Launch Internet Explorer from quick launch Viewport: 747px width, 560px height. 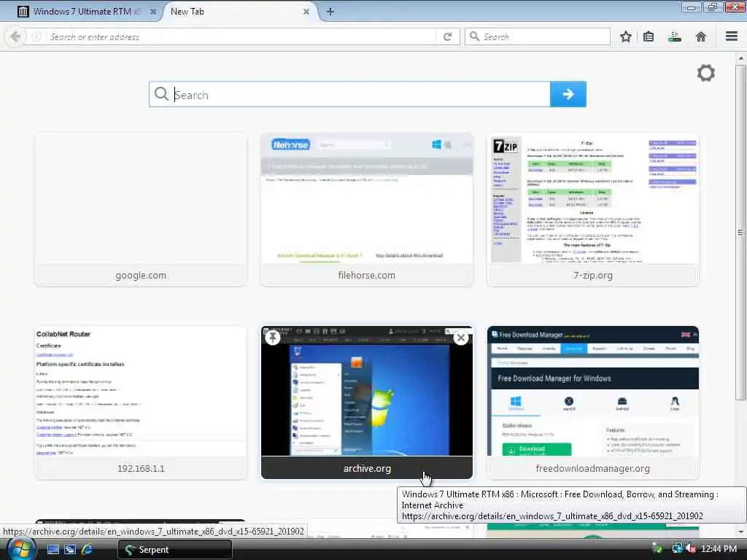(88, 549)
